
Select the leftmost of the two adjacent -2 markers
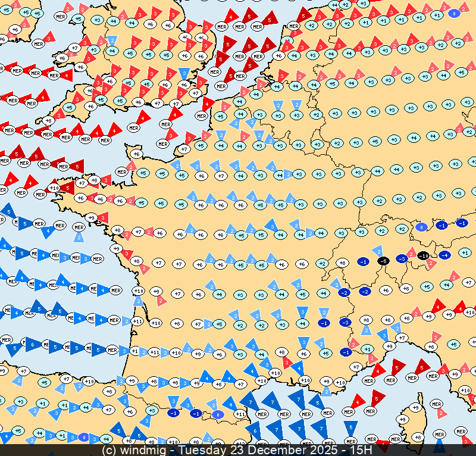343,292
